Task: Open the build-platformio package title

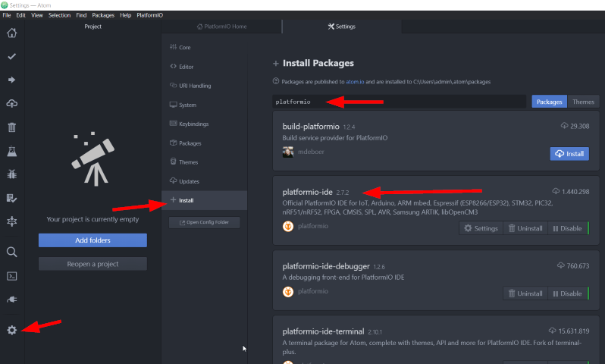Action: (311, 127)
